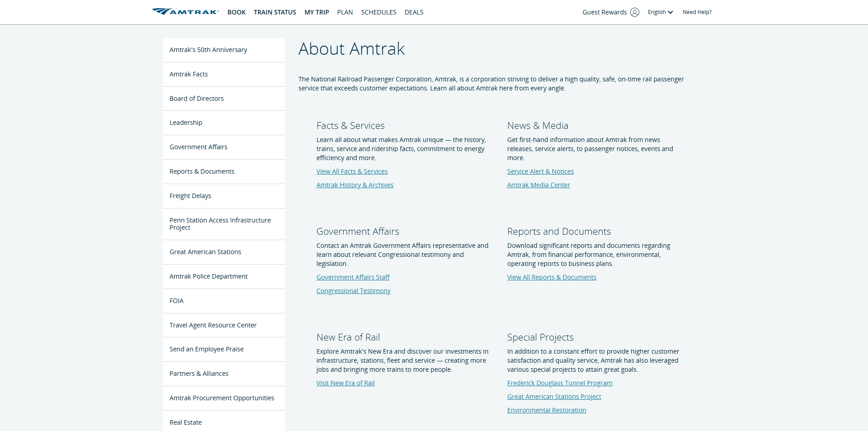Click the Need Help? link
The width and height of the screenshot is (868, 431).
point(697,12)
